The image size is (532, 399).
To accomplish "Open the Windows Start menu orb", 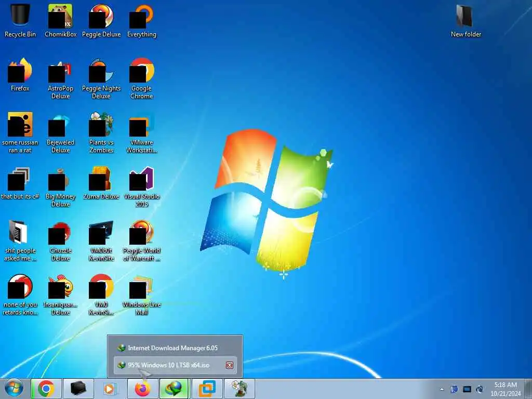I will (14, 389).
